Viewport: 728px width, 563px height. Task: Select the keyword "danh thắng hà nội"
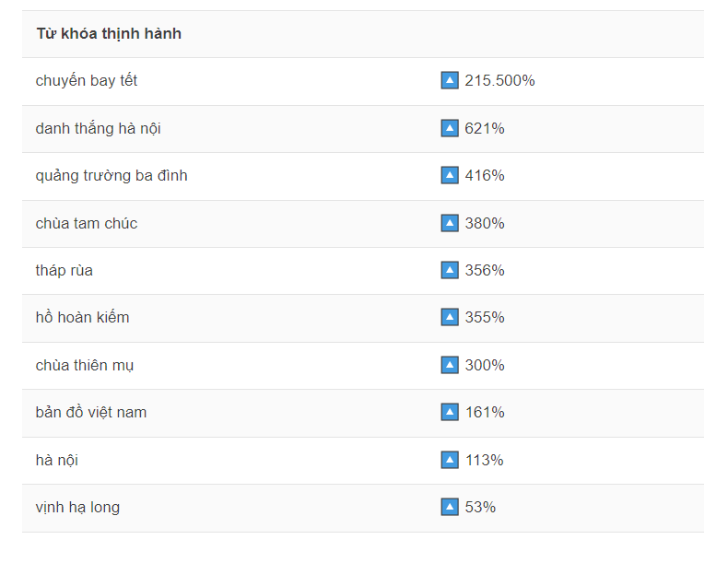point(98,128)
